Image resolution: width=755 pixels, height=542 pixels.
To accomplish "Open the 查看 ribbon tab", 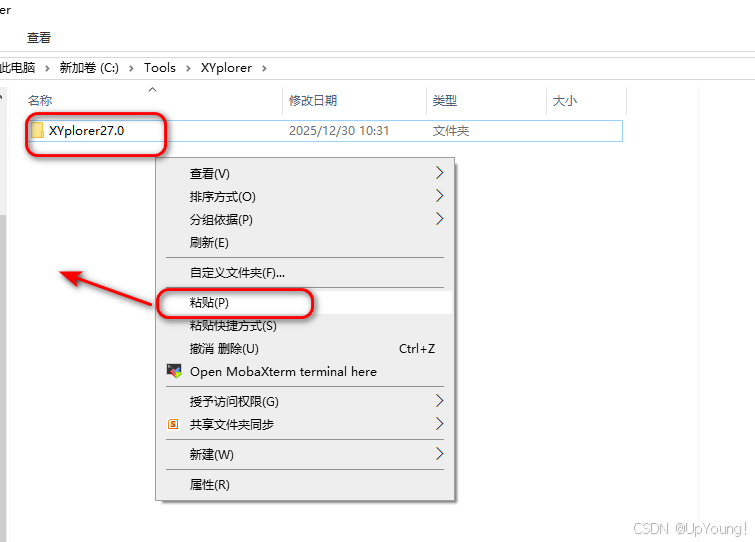I will pos(39,38).
